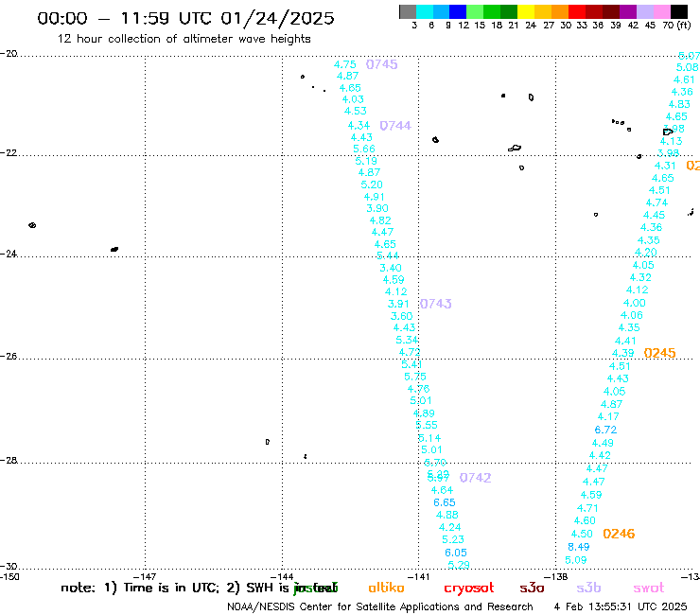Viewport: 700px width, 615px height.
Task: Select the cyan legend color swatch
Action: pos(425,11)
